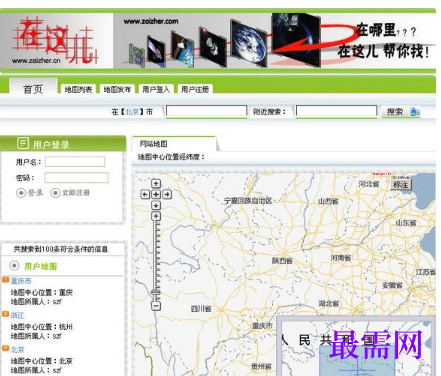Click 四川省 label on map
Image resolution: width=441 pixels, height=376 pixels.
point(201,309)
